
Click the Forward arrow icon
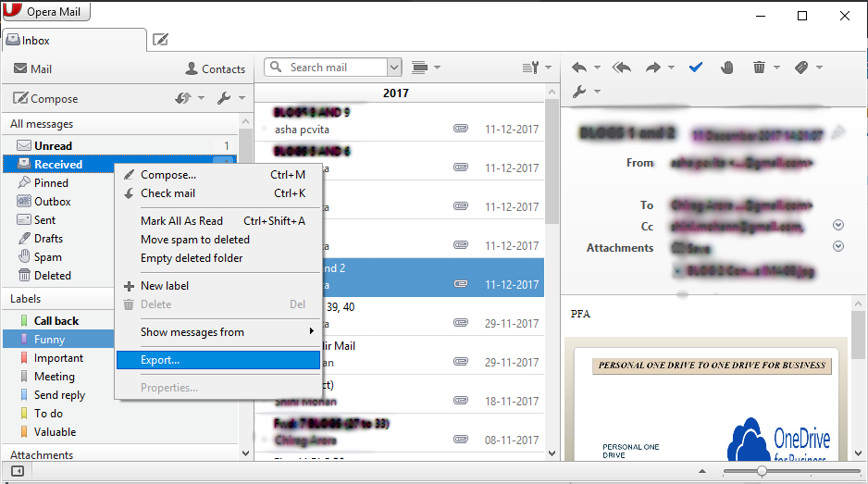pos(653,68)
